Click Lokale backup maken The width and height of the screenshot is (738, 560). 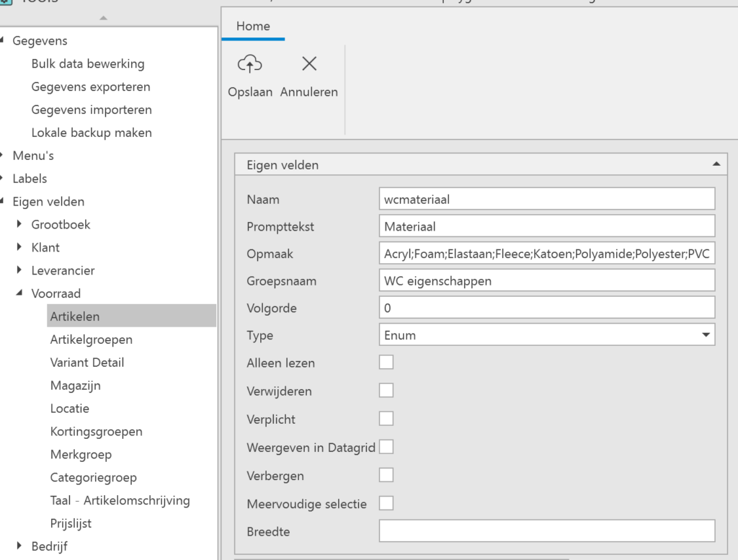coord(92,133)
